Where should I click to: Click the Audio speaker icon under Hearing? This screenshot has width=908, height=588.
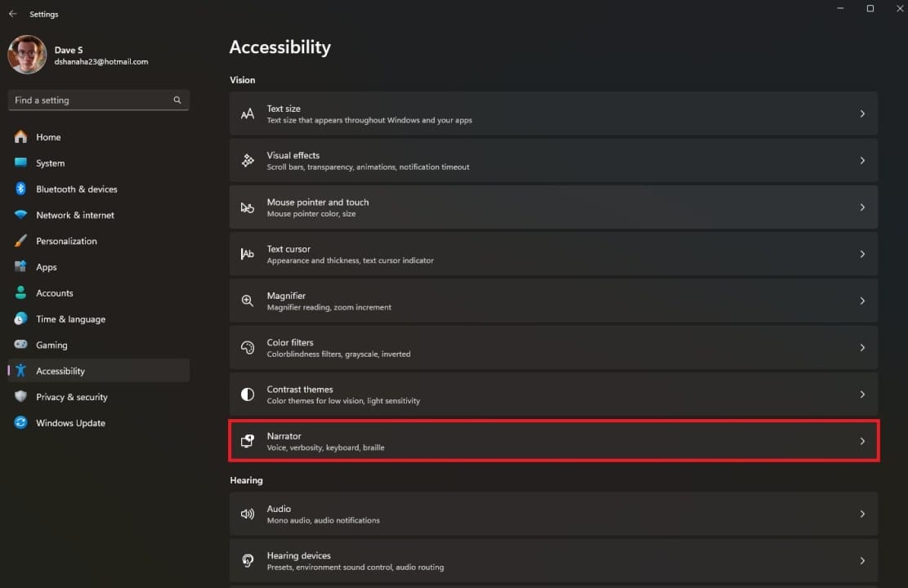(248, 514)
